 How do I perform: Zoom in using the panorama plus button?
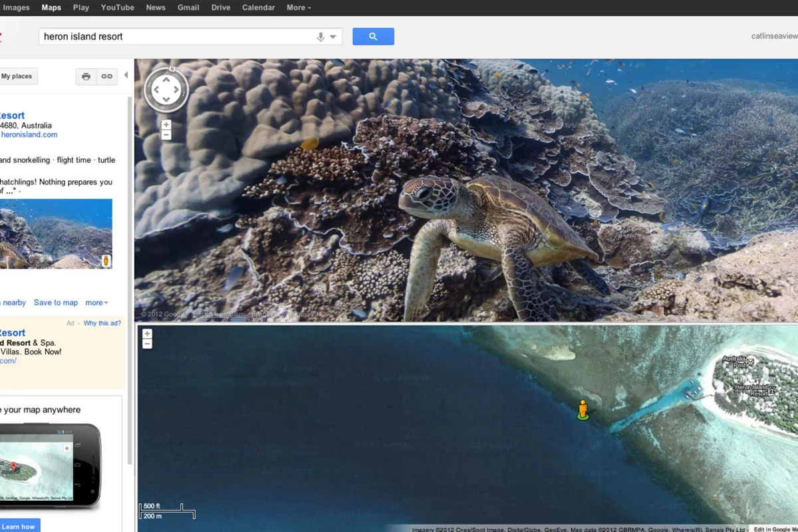click(x=166, y=124)
